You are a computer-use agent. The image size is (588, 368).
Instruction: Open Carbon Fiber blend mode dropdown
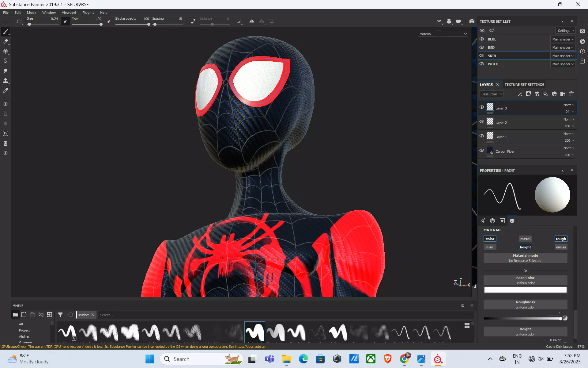[569, 148]
